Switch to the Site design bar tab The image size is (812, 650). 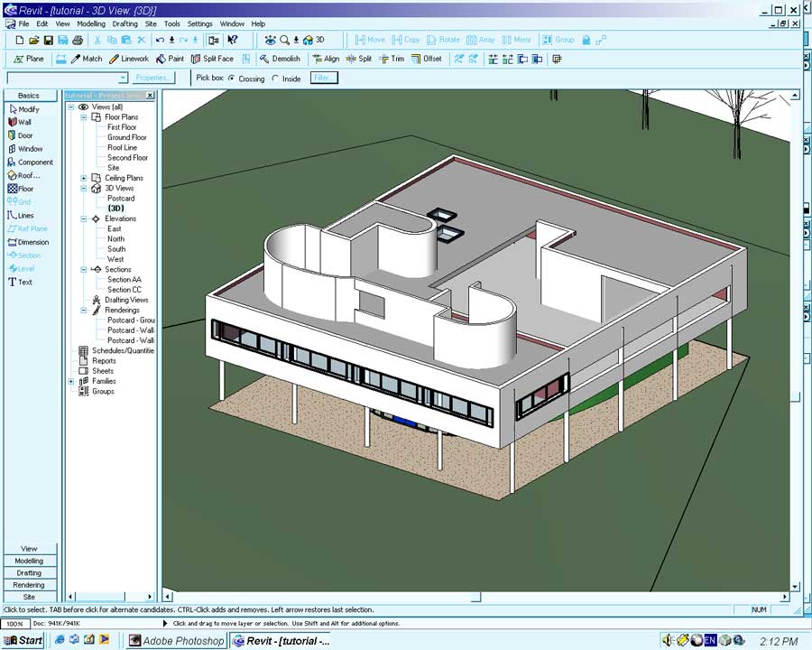coord(30,597)
